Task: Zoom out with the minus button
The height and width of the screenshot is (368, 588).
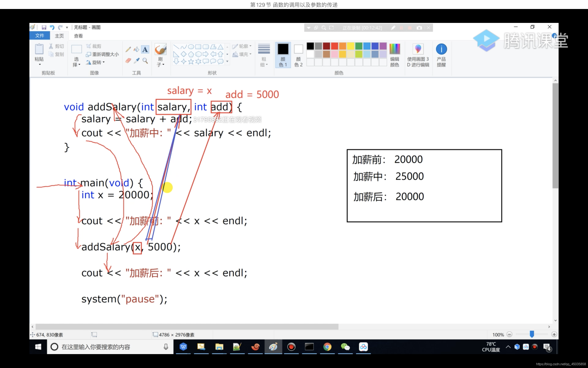Action: point(510,334)
